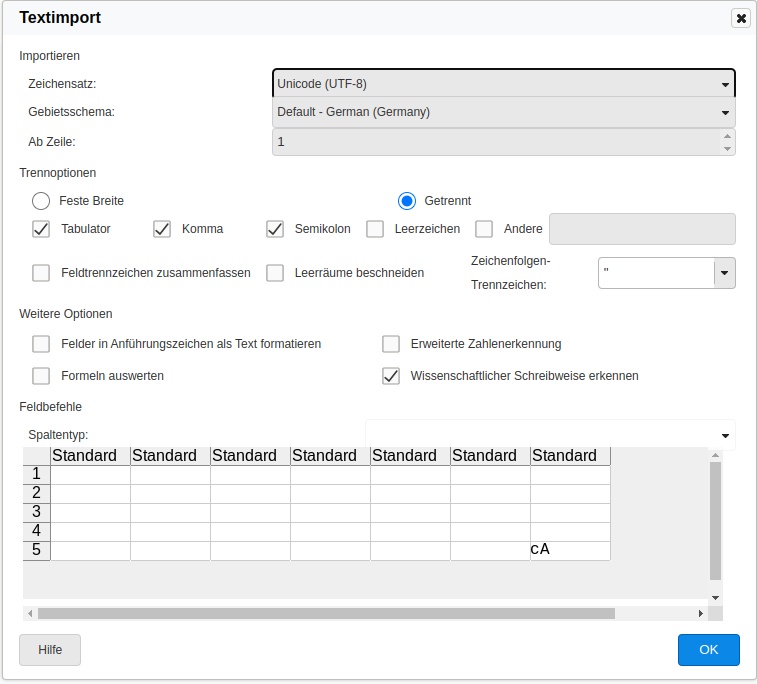757x684 pixels.
Task: Check the Andere separator checkbox
Action: click(484, 229)
